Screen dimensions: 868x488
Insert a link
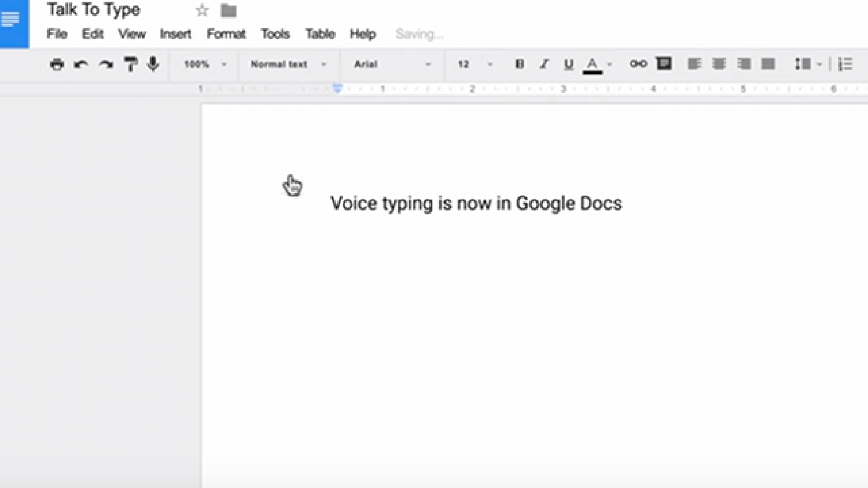tap(638, 64)
